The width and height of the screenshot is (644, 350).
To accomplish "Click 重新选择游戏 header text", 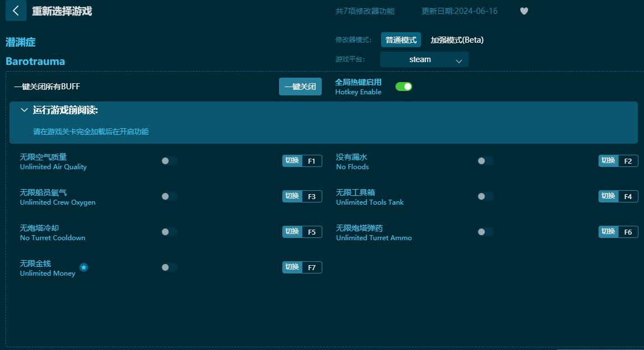I will (62, 11).
